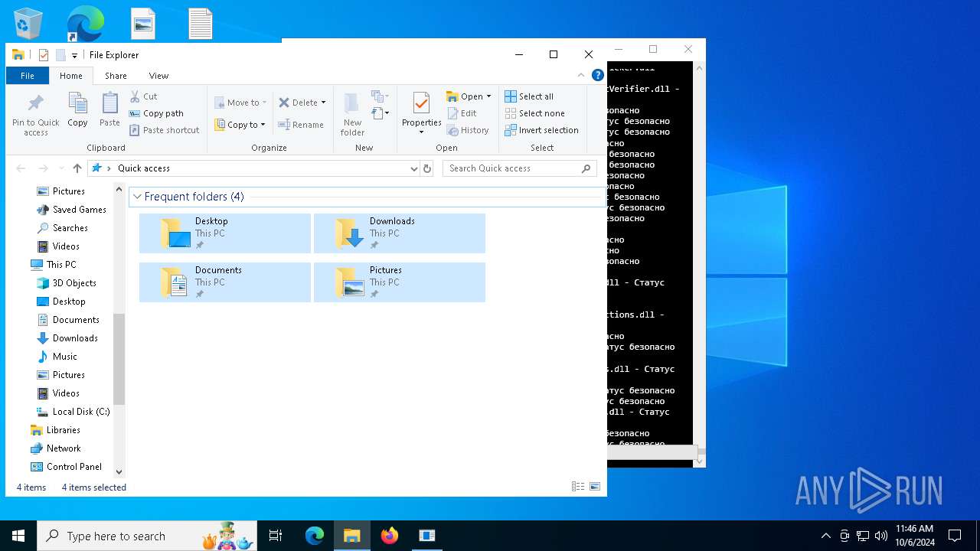Switch to Details view layout icon
Screen dimensions: 980x551
578,487
